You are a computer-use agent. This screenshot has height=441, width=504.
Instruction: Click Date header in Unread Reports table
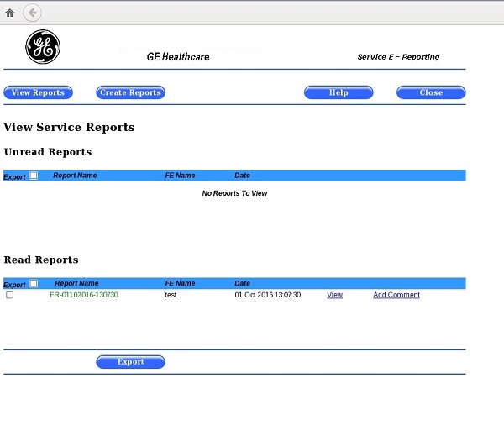[x=242, y=176]
